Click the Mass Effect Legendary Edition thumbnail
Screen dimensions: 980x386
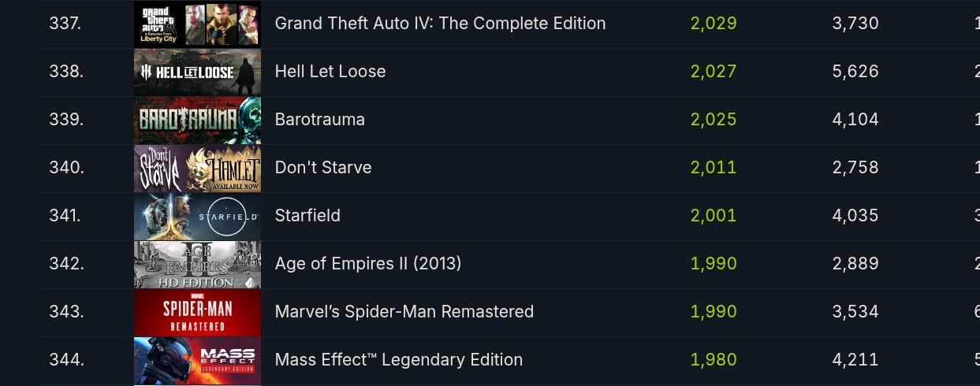197,361
